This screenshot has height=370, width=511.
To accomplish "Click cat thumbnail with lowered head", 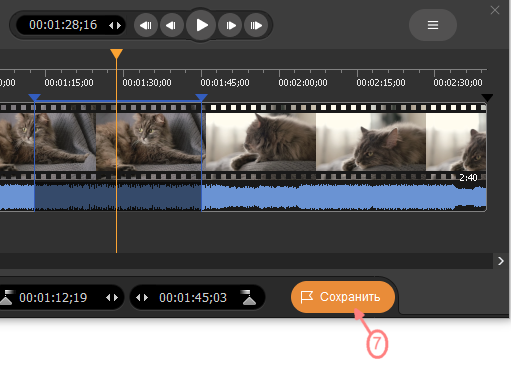I will (371, 142).
